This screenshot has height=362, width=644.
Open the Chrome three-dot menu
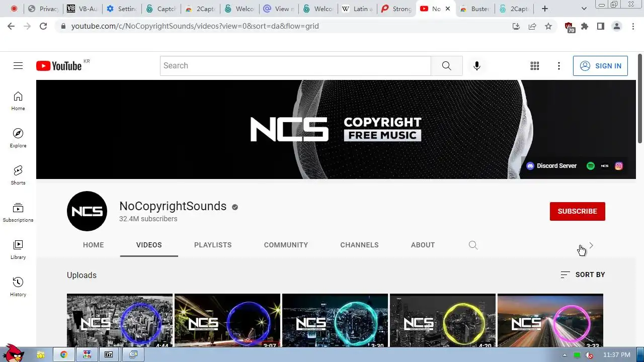(x=633, y=26)
